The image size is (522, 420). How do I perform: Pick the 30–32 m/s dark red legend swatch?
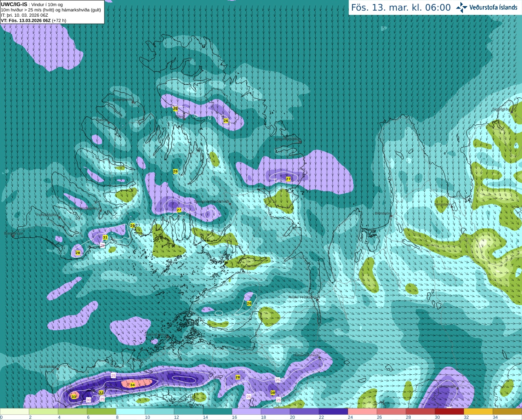pos(449,411)
